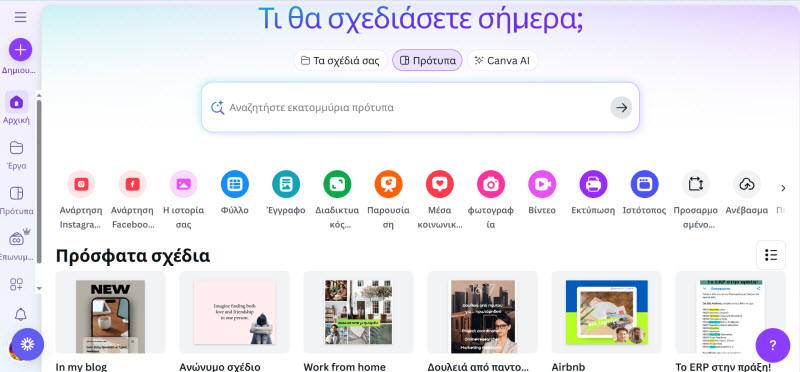Click the sidebar scrollbar down arrow
The width and height of the screenshot is (800, 372).
click(x=39, y=289)
